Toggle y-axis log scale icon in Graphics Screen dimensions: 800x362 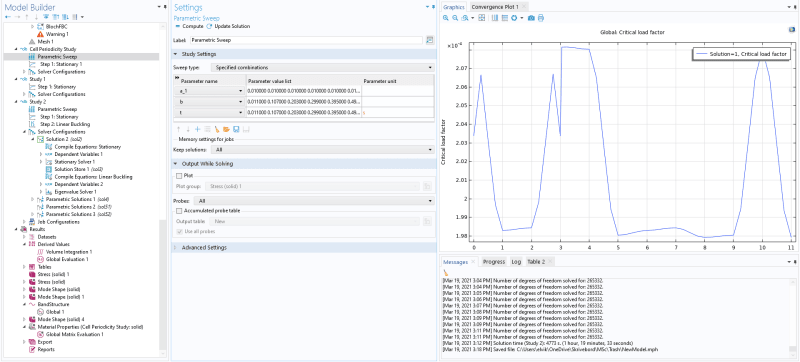click(505, 18)
